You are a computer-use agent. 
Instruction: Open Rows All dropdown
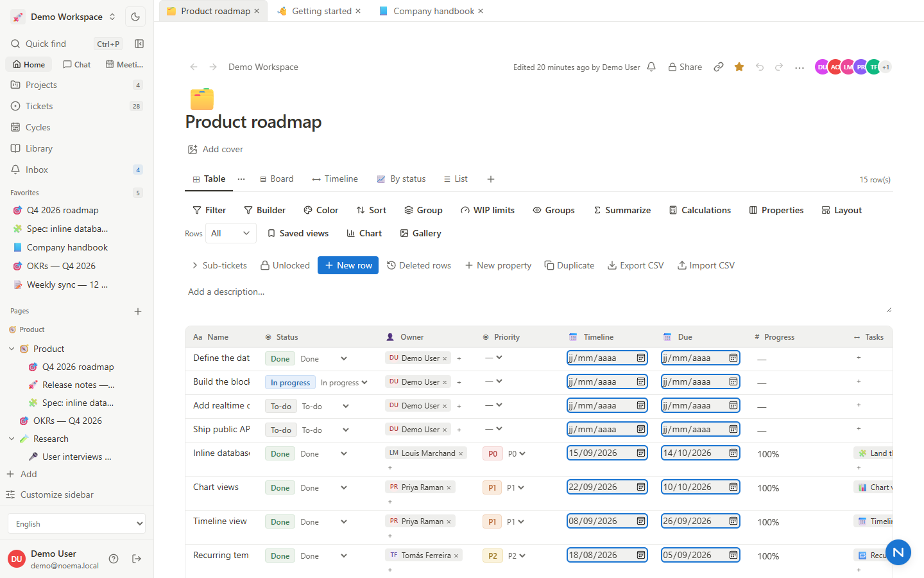[230, 233]
